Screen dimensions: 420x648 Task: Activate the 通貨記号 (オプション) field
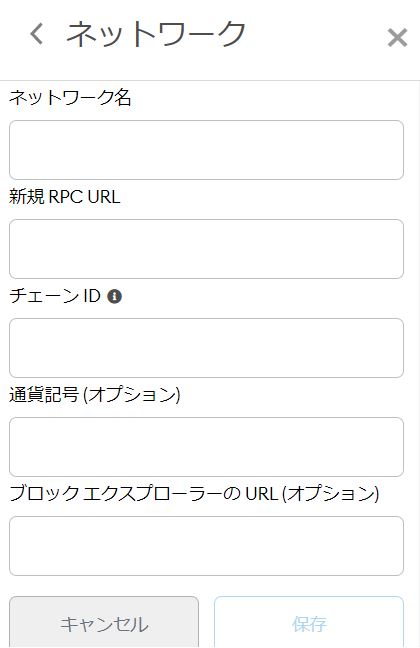pos(206,447)
